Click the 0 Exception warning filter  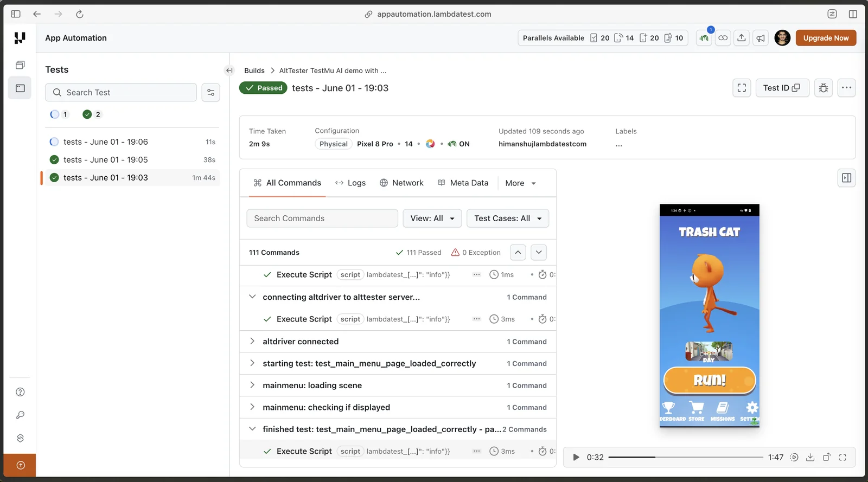click(x=476, y=253)
